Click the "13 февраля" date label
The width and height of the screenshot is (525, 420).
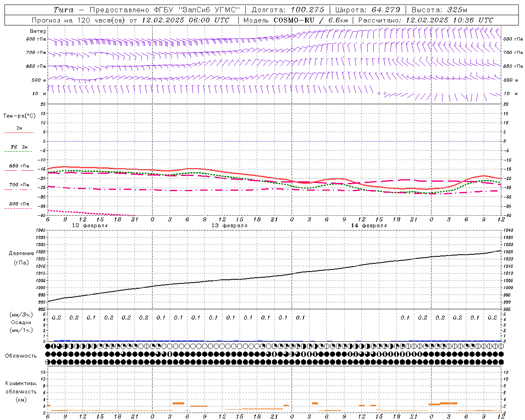(229, 226)
